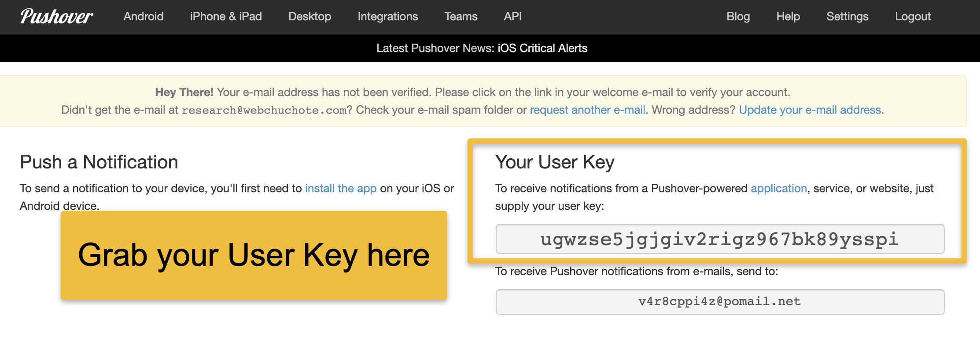Open the Android nav item
This screenshot has height=343, width=980.
(x=144, y=17)
